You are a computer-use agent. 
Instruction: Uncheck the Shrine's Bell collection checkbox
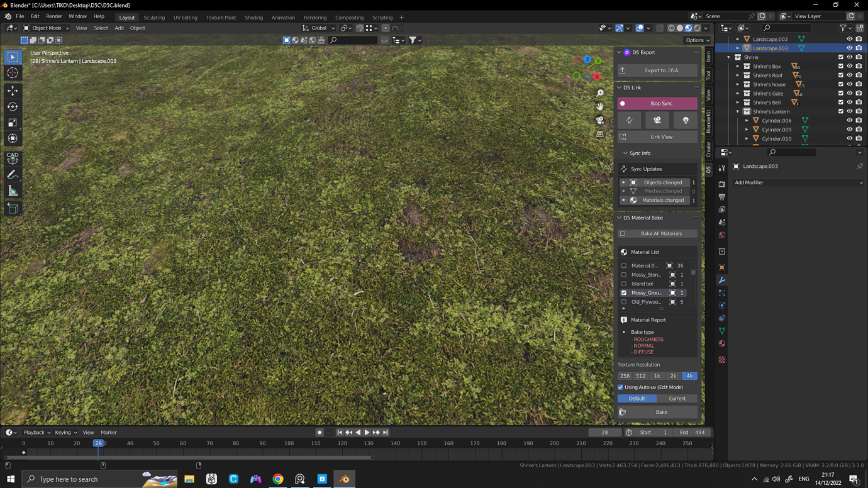point(840,102)
